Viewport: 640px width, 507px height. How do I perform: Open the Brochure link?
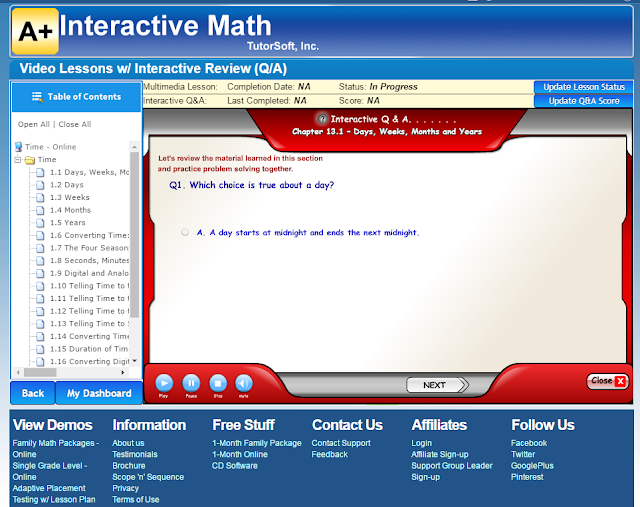pos(129,466)
